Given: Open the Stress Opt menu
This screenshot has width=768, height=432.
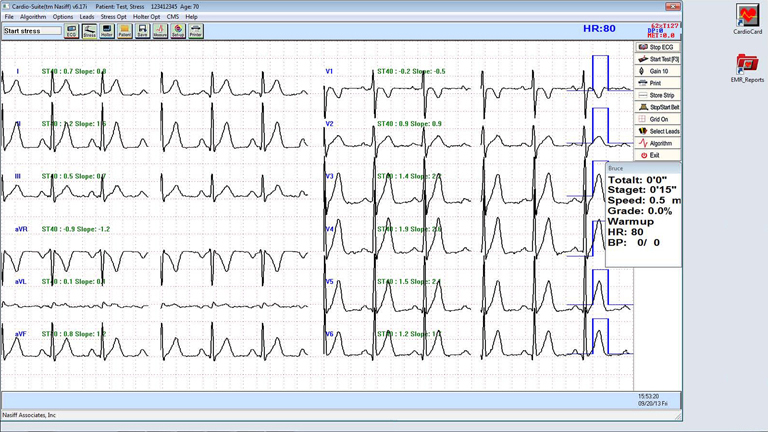Looking at the screenshot, I should click(x=113, y=17).
